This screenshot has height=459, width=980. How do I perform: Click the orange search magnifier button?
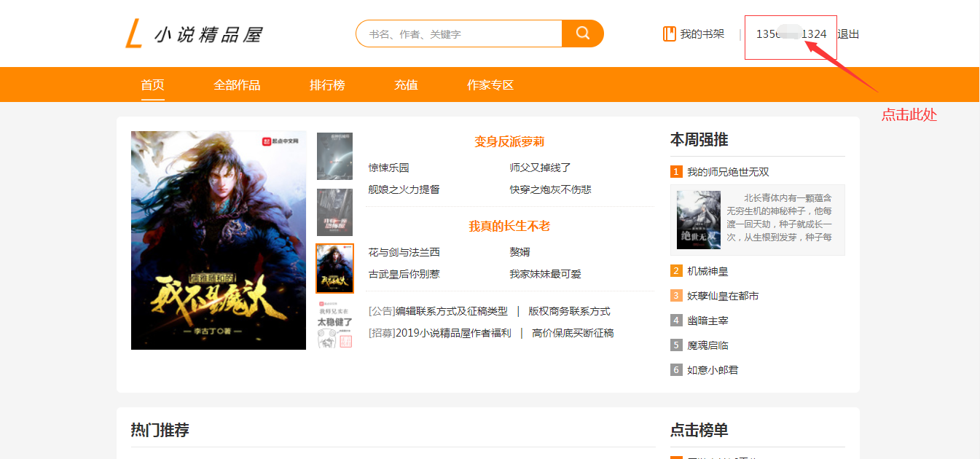(582, 34)
